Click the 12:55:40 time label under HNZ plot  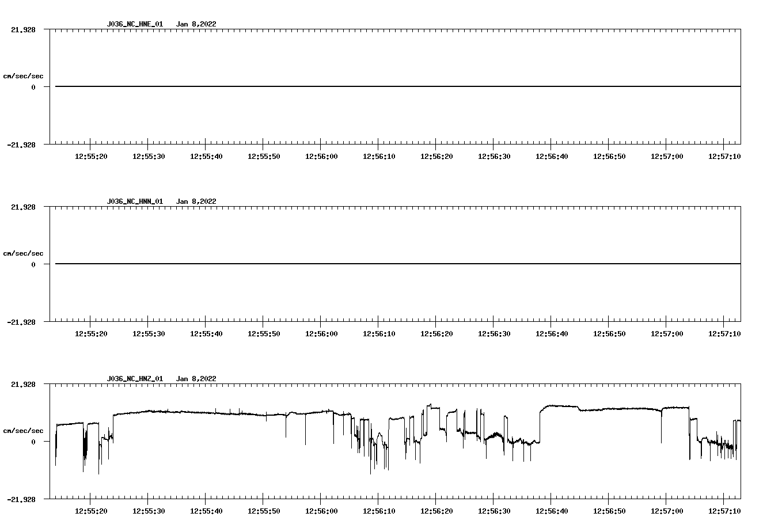206,511
